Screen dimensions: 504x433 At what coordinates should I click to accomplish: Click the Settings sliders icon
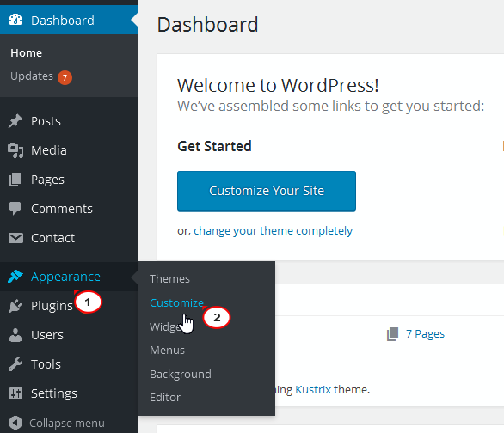[x=15, y=393]
